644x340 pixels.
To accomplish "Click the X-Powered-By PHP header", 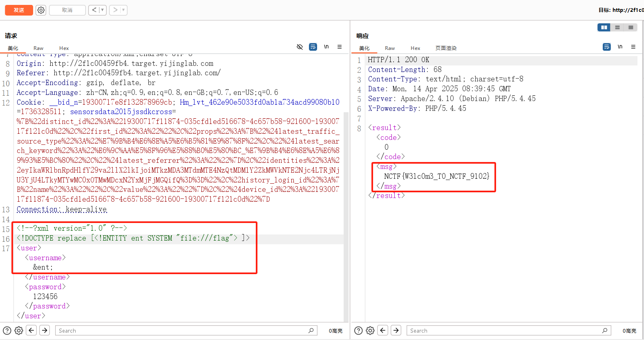I will click(x=417, y=108).
